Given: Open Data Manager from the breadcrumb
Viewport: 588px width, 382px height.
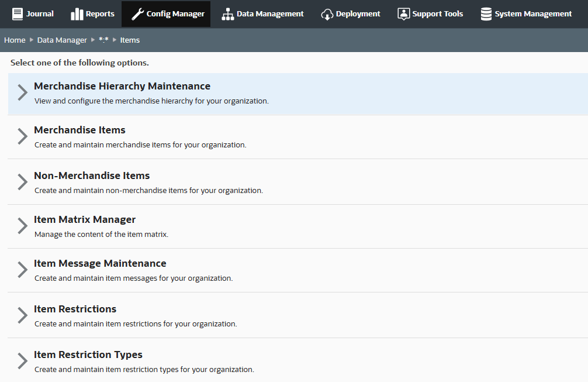Looking at the screenshot, I should [62, 40].
